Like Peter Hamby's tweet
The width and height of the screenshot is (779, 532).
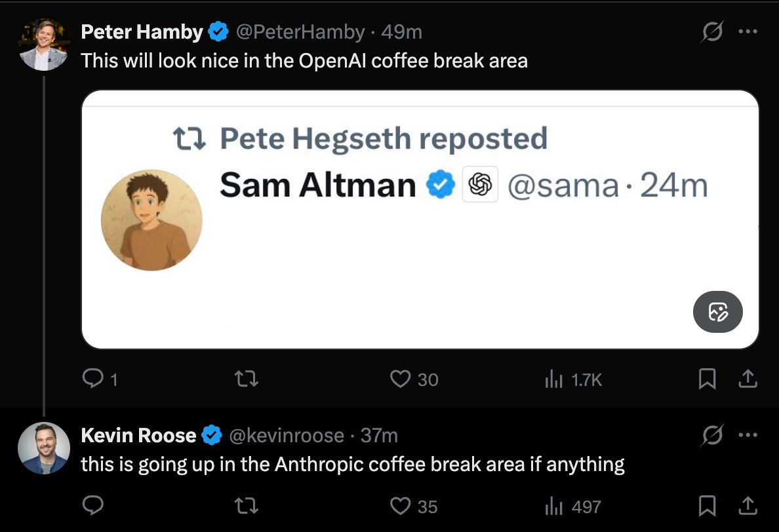(x=401, y=379)
